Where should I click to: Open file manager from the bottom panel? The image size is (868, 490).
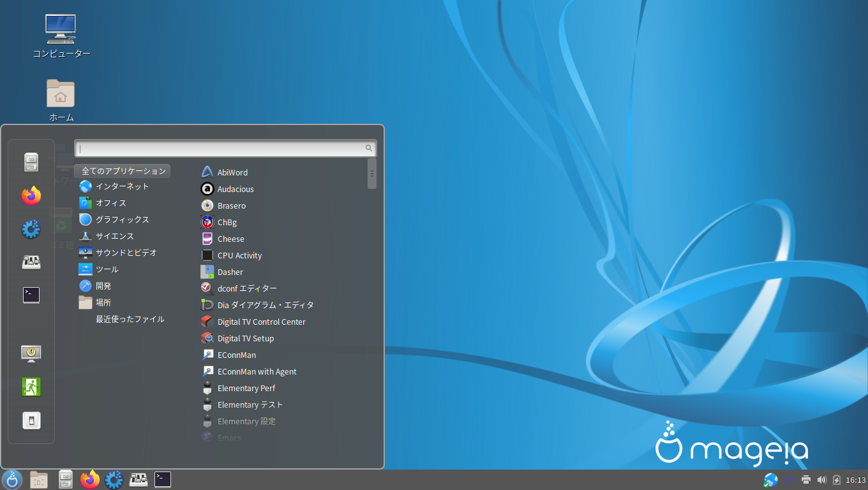point(65,480)
